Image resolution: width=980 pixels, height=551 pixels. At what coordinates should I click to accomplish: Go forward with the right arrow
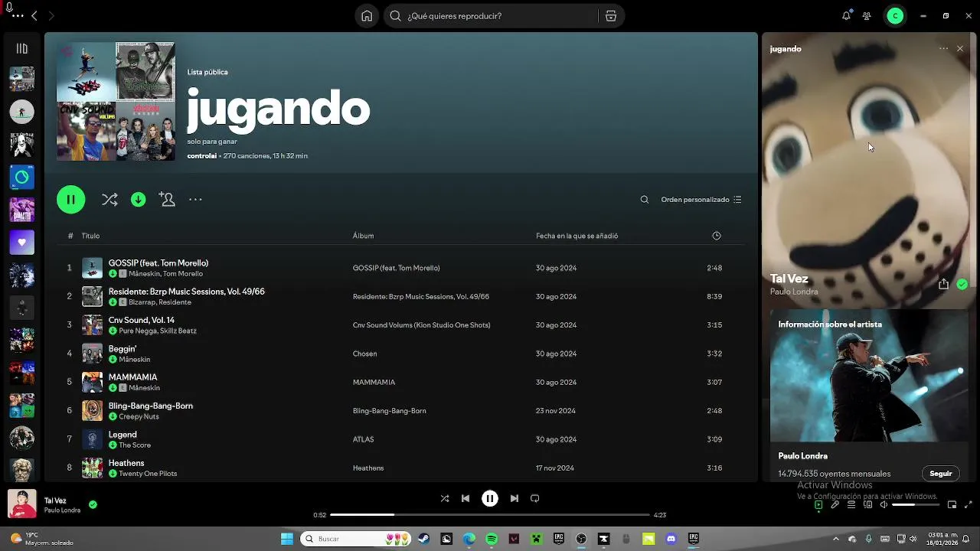51,16
